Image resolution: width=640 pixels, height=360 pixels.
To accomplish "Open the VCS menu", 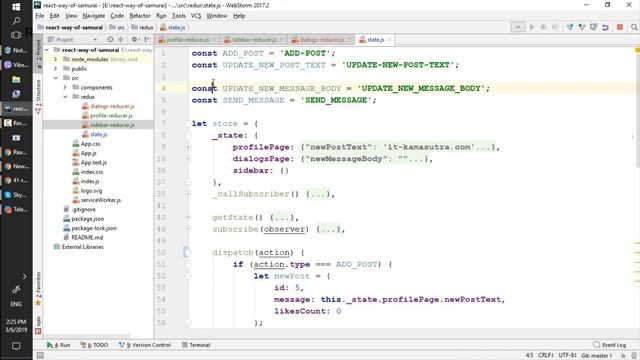I will [196, 16].
